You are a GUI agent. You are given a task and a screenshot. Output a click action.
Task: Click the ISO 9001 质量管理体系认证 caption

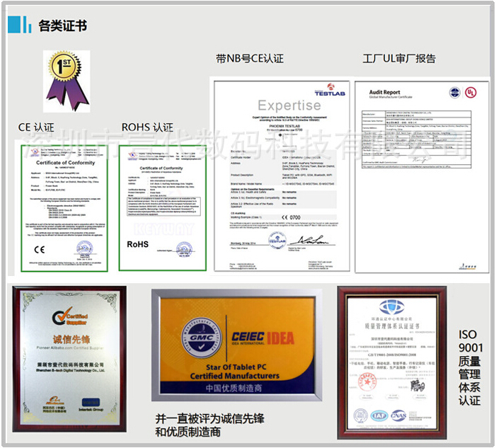tap(470, 367)
